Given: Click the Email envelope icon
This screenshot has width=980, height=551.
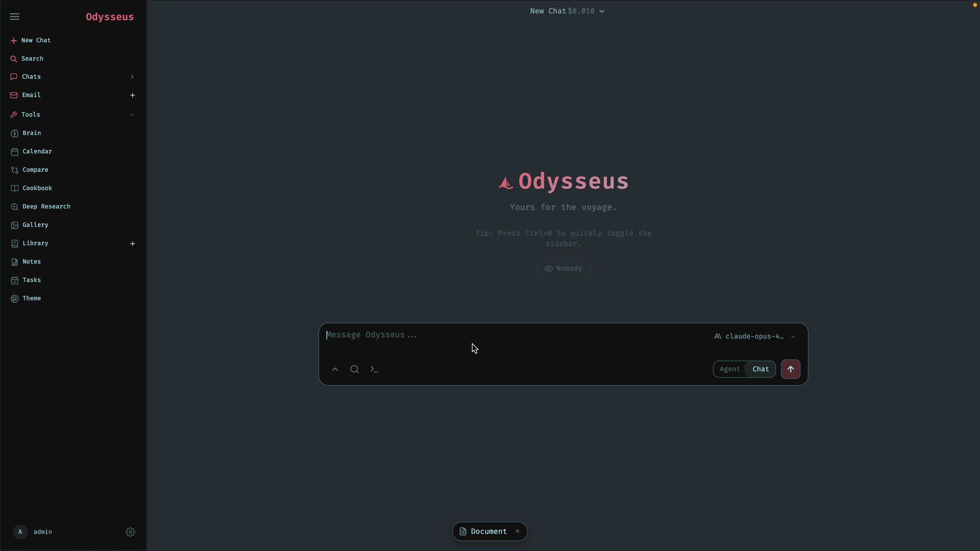Looking at the screenshot, I should [14, 95].
